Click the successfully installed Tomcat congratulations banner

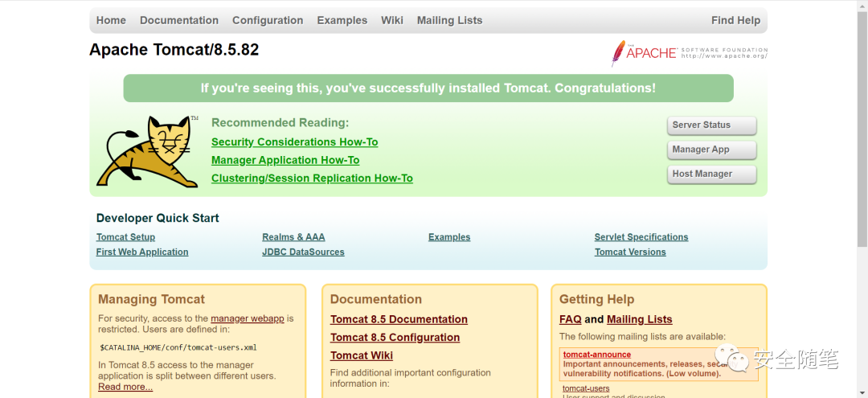pos(428,88)
